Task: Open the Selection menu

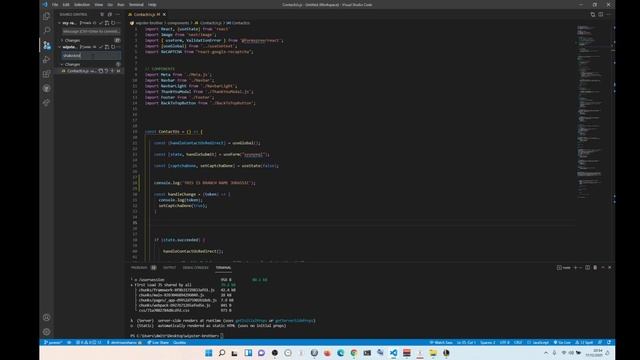Action: click(x=82, y=4)
